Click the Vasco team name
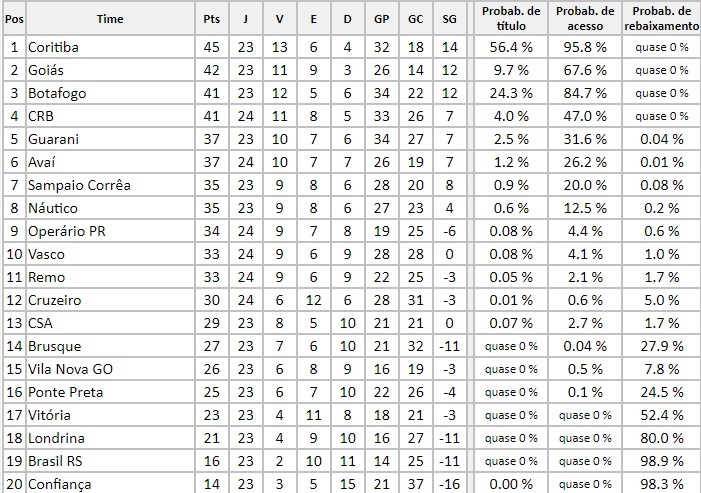This screenshot has height=493, width=701. coord(48,254)
